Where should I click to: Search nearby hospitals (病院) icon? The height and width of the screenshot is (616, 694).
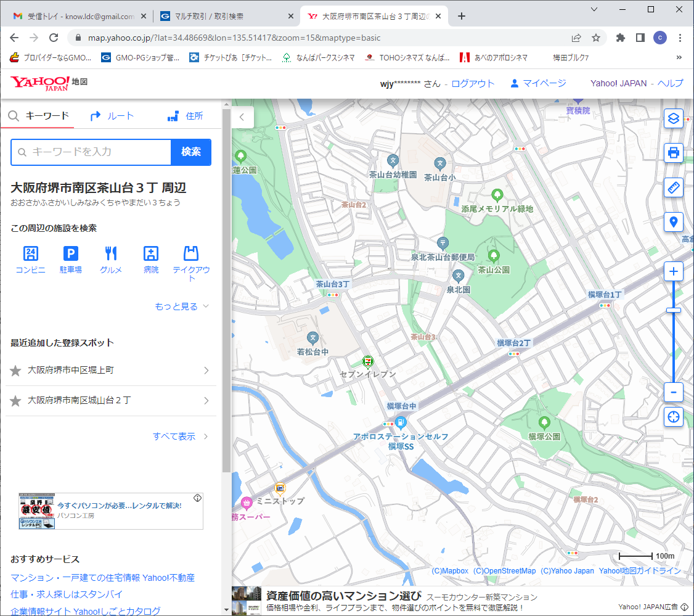click(x=151, y=253)
